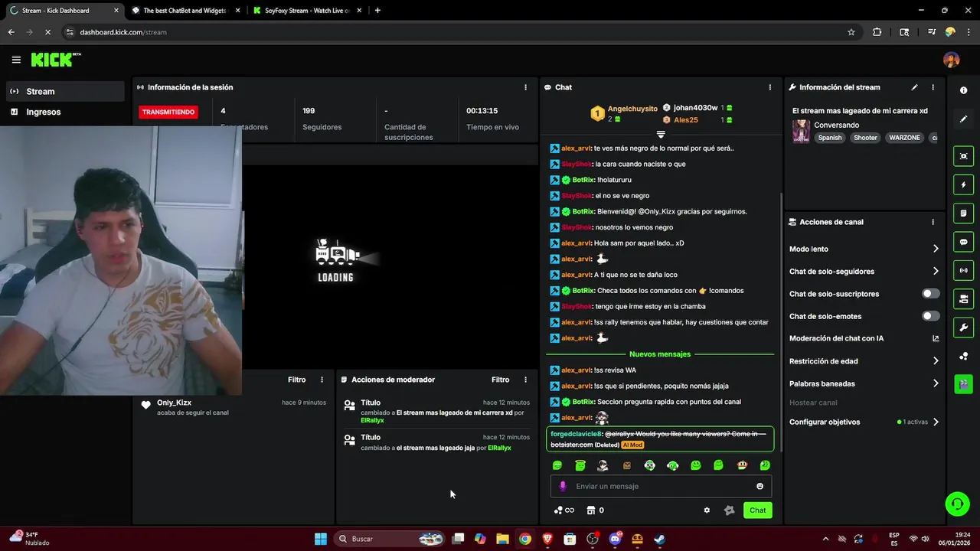Screen dimensions: 980x551
Task: Open Chat panel three-dot menu
Action: [x=769, y=87]
